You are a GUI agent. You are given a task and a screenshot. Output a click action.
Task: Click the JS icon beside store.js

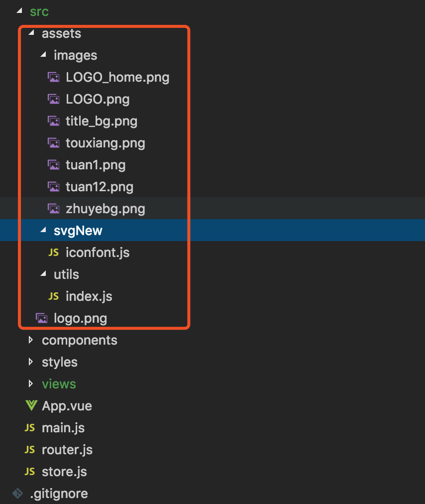pyautogui.click(x=30, y=472)
